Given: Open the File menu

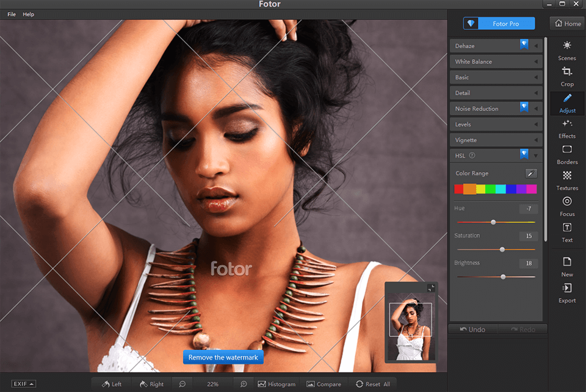Looking at the screenshot, I should coord(11,14).
